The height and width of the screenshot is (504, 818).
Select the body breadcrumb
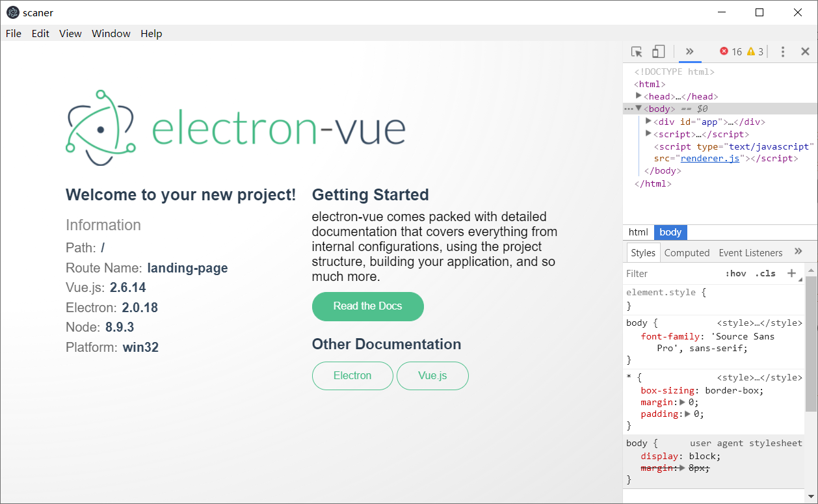point(670,232)
